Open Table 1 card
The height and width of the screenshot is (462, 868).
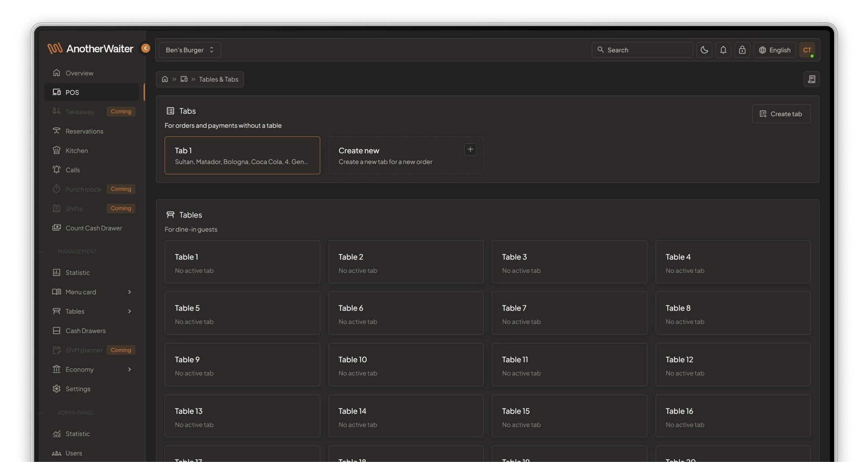tap(242, 262)
